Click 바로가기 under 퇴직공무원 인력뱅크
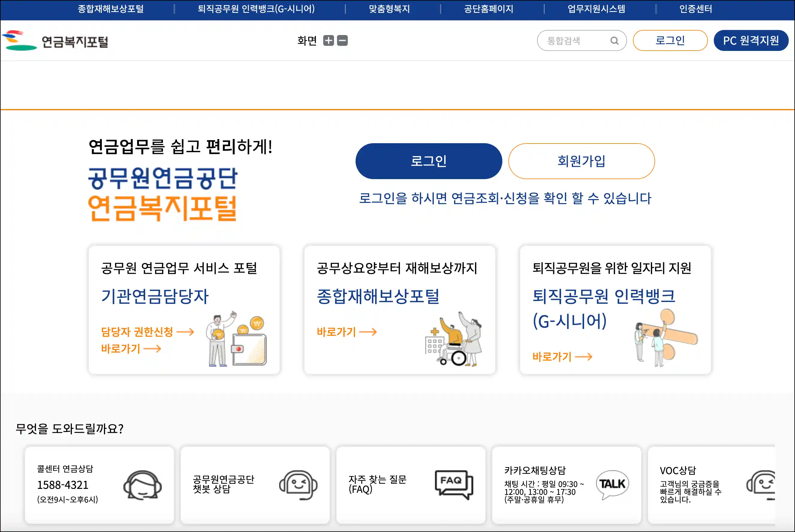This screenshot has width=795, height=532. (562, 356)
